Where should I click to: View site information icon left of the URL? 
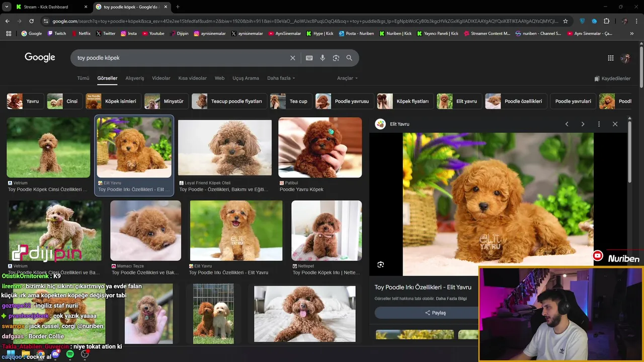pyautogui.click(x=46, y=21)
